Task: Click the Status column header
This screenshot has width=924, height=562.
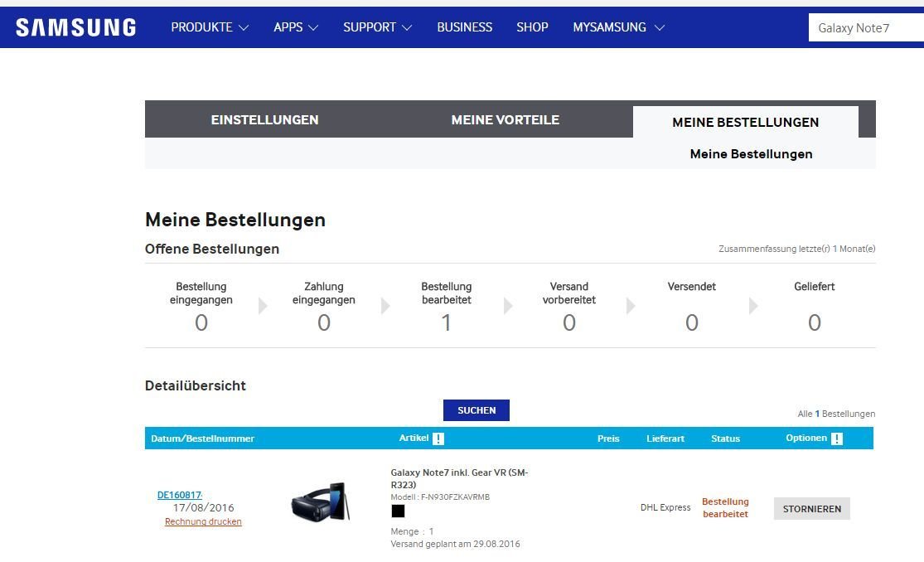Action: (x=725, y=438)
